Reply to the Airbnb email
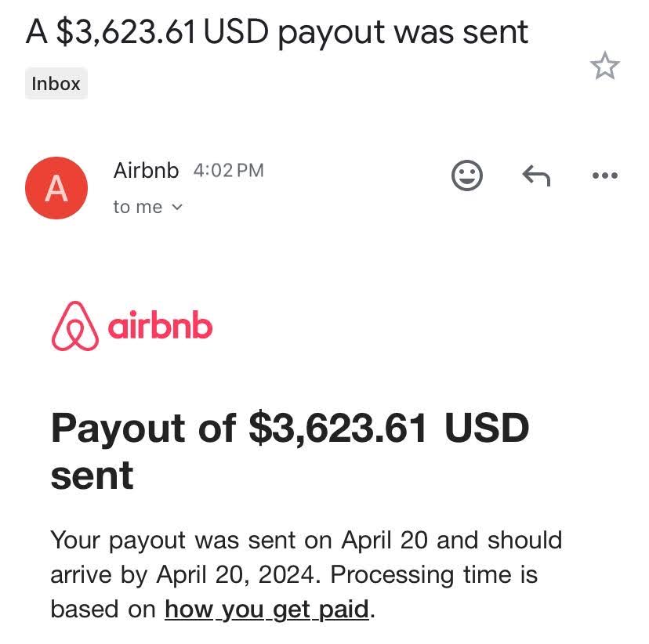 [536, 175]
